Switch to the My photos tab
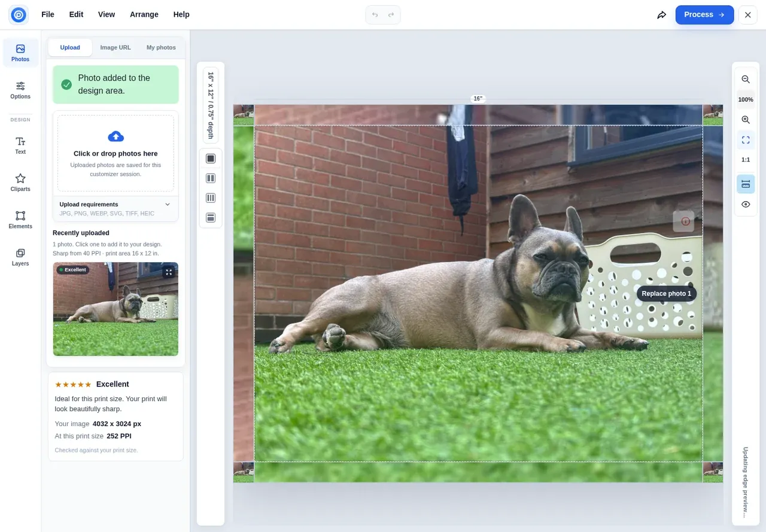This screenshot has width=766, height=532. click(161, 47)
